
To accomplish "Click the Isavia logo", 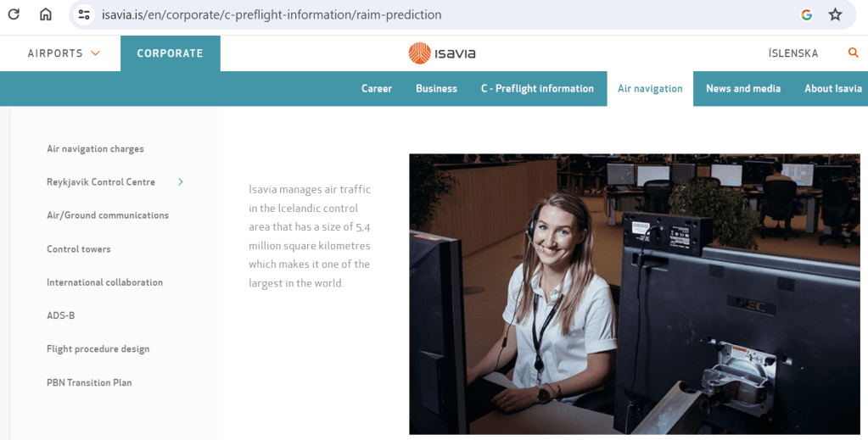I will point(442,53).
